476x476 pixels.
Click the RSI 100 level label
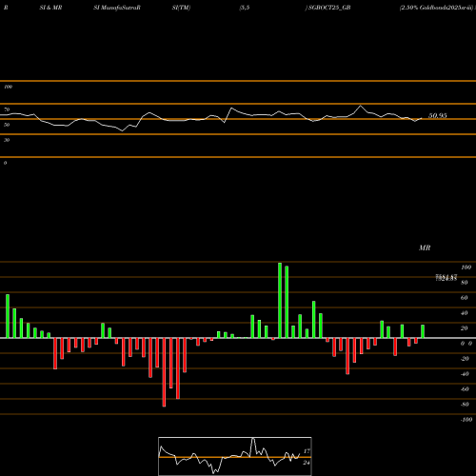tap(8, 87)
